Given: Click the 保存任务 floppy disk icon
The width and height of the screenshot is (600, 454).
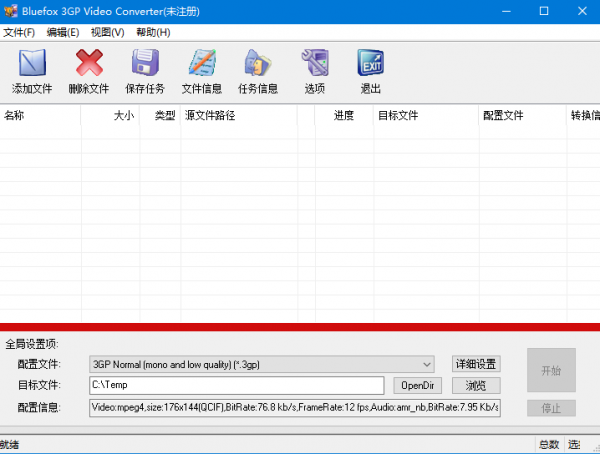Looking at the screenshot, I should coord(145,62).
